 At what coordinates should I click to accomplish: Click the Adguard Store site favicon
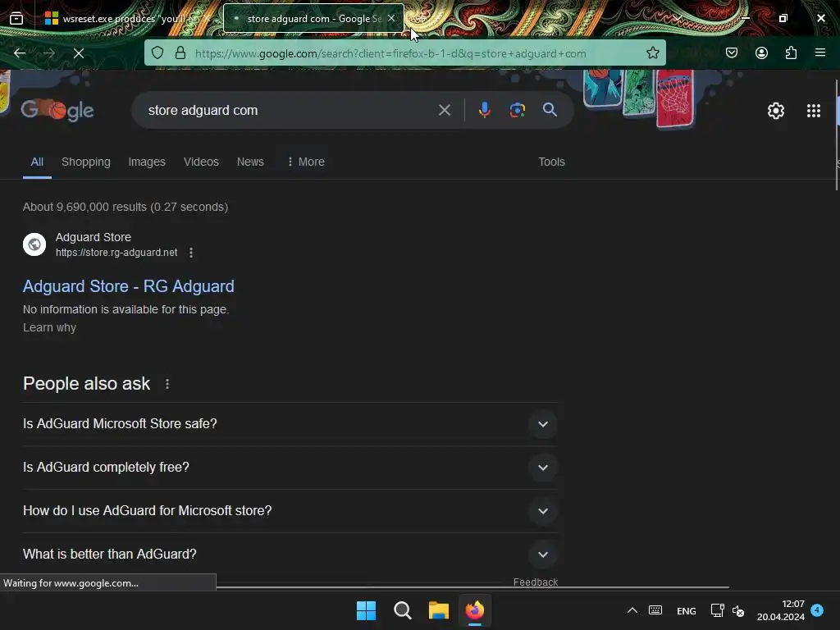pos(34,244)
